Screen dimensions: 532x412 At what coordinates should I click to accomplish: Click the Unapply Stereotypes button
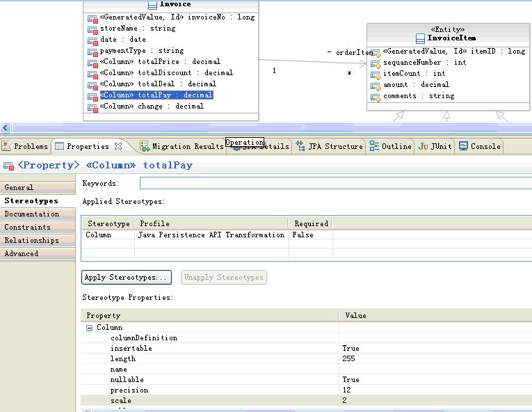224,278
